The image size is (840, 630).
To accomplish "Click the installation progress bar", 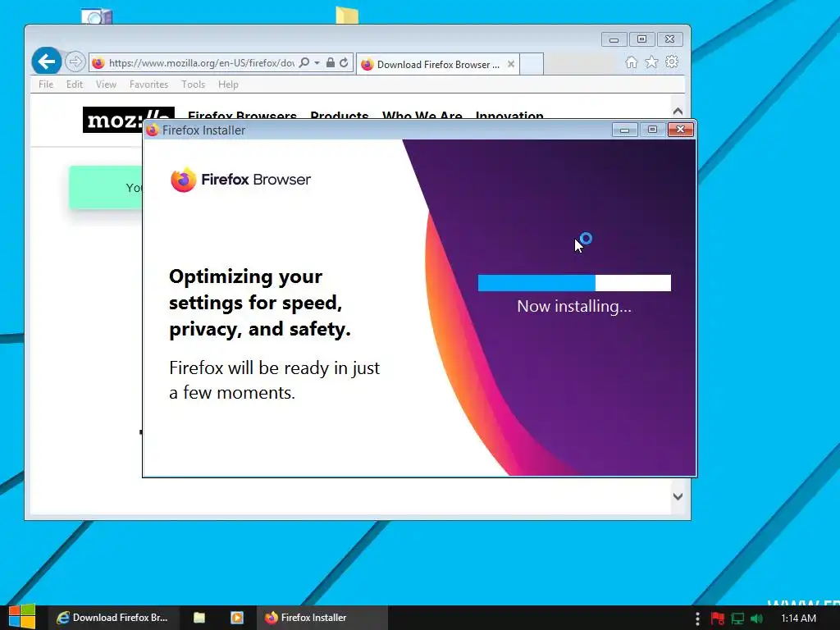I will (x=574, y=283).
